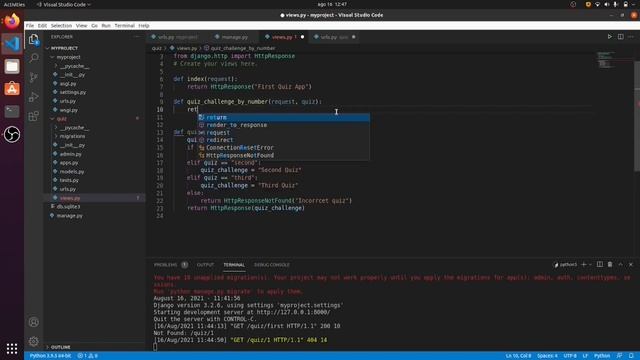This screenshot has height=360, width=640.
Task: Click the errors and warnings status icon
Action: (87, 356)
